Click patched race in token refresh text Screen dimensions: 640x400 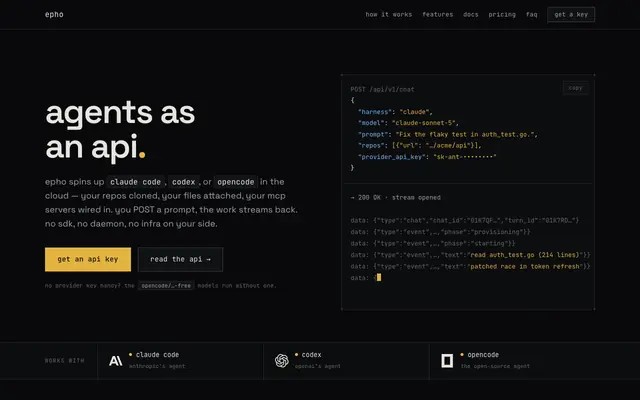tap(524, 266)
